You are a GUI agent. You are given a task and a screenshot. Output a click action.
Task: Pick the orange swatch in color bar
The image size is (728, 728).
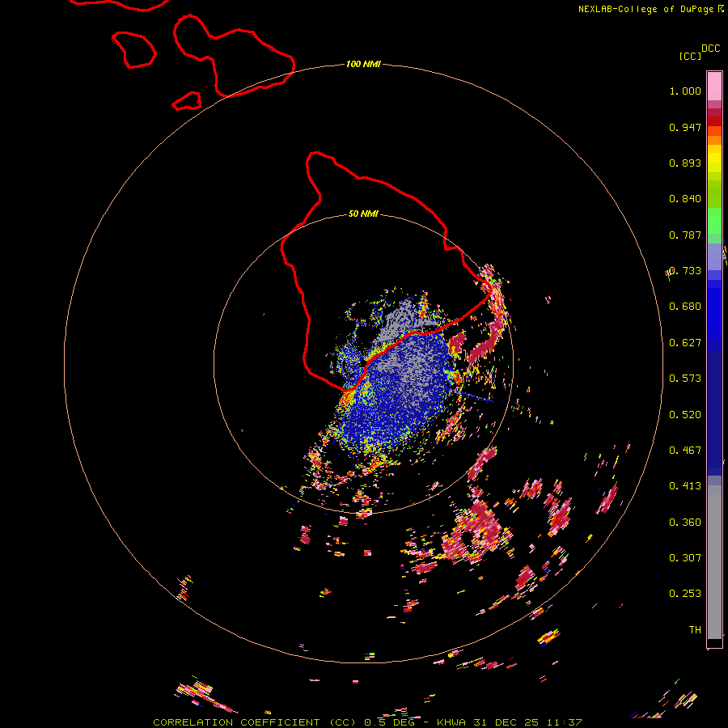714,140
